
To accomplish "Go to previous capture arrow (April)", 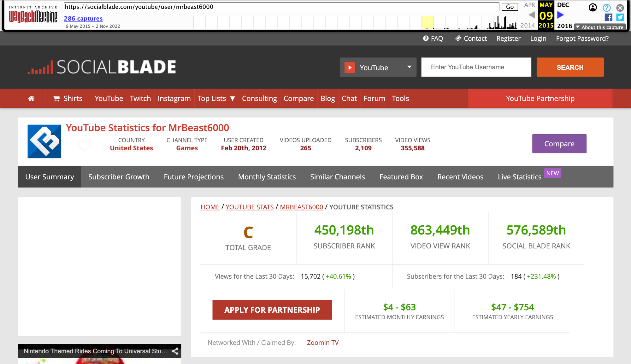I will 532,15.
